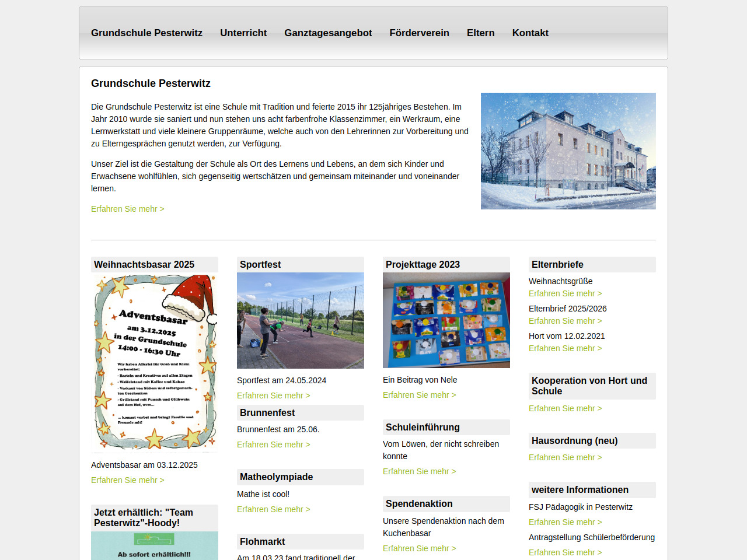Open the Grundschule Pesterwitz menu item

146,33
